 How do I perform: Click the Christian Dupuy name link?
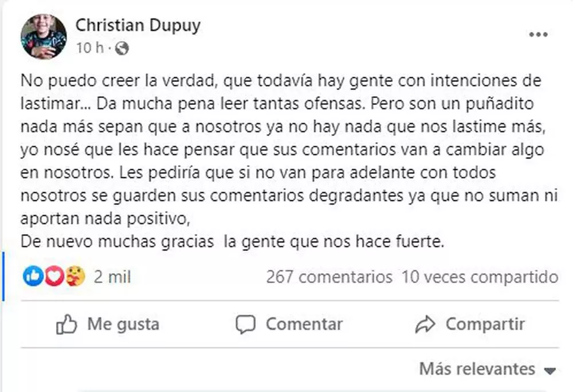coord(138,25)
